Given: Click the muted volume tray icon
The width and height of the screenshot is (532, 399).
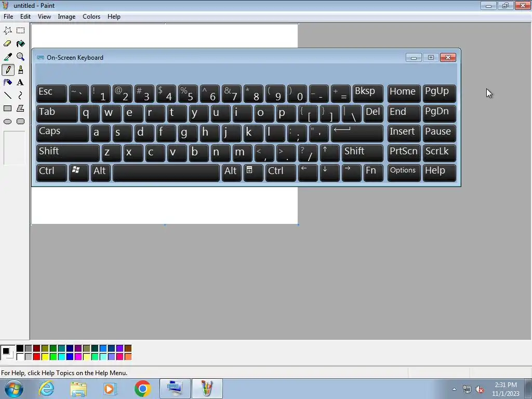Looking at the screenshot, I should [480, 390].
